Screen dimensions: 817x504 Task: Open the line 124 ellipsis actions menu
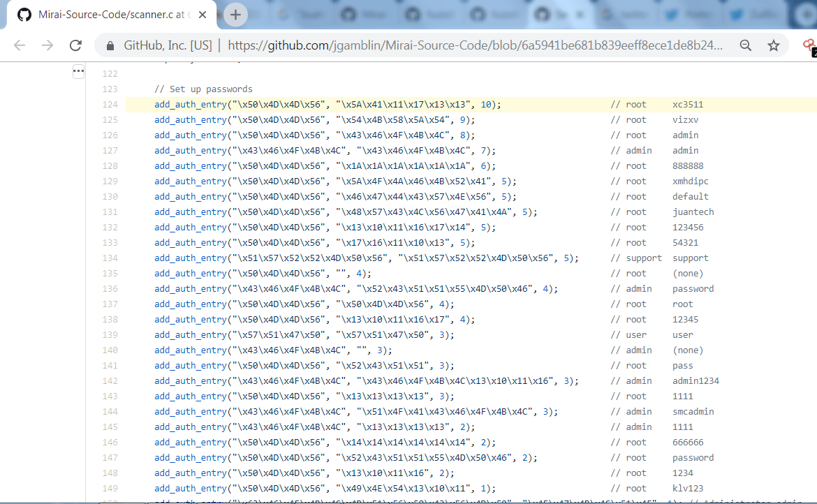click(x=78, y=71)
